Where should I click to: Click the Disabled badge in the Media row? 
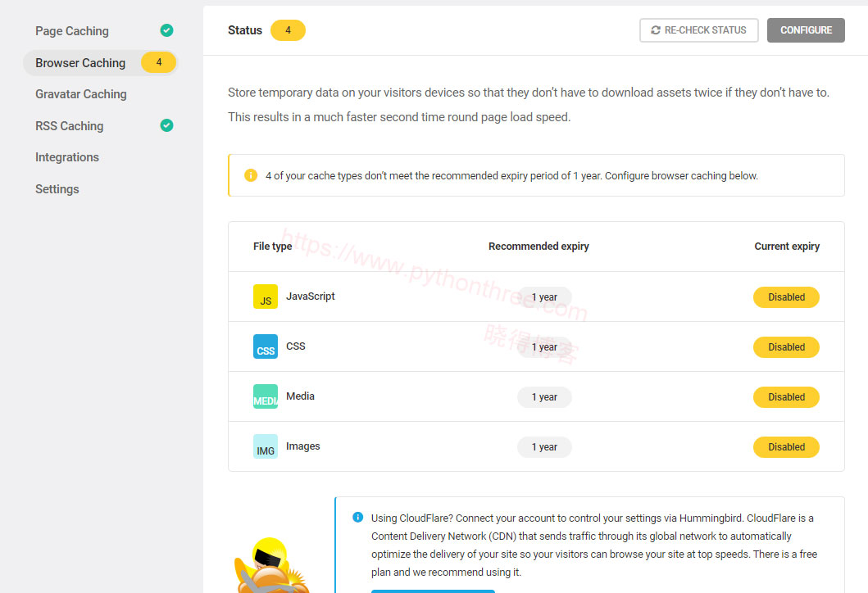click(786, 397)
